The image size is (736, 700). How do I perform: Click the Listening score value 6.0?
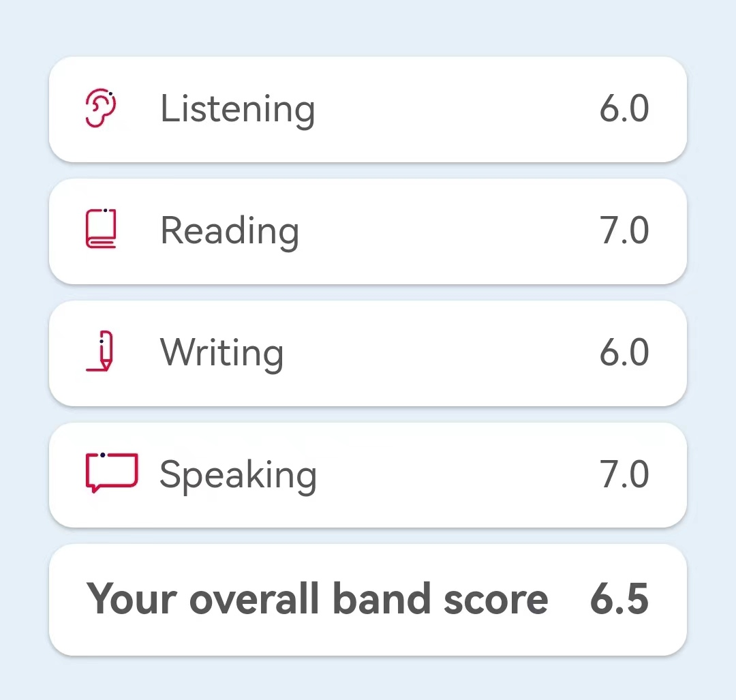[624, 108]
